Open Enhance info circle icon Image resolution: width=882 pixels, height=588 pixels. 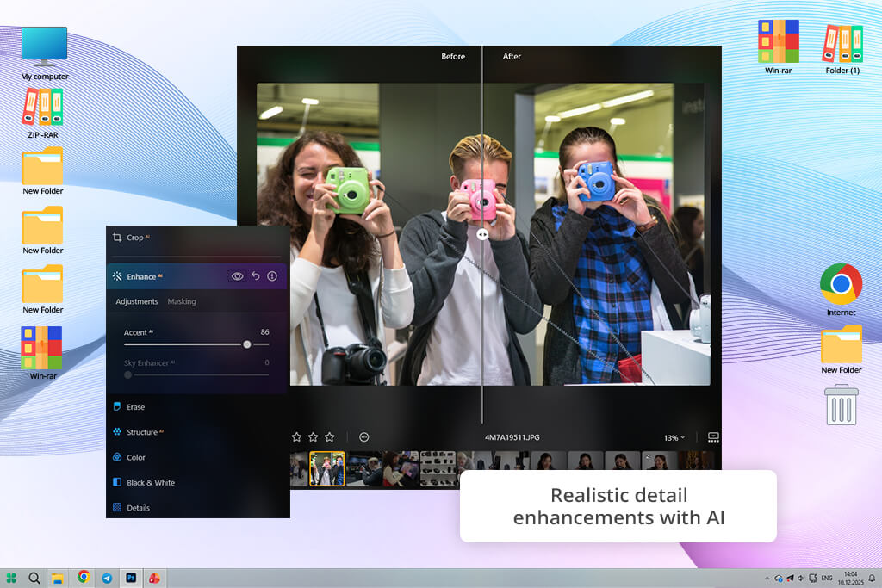272,276
